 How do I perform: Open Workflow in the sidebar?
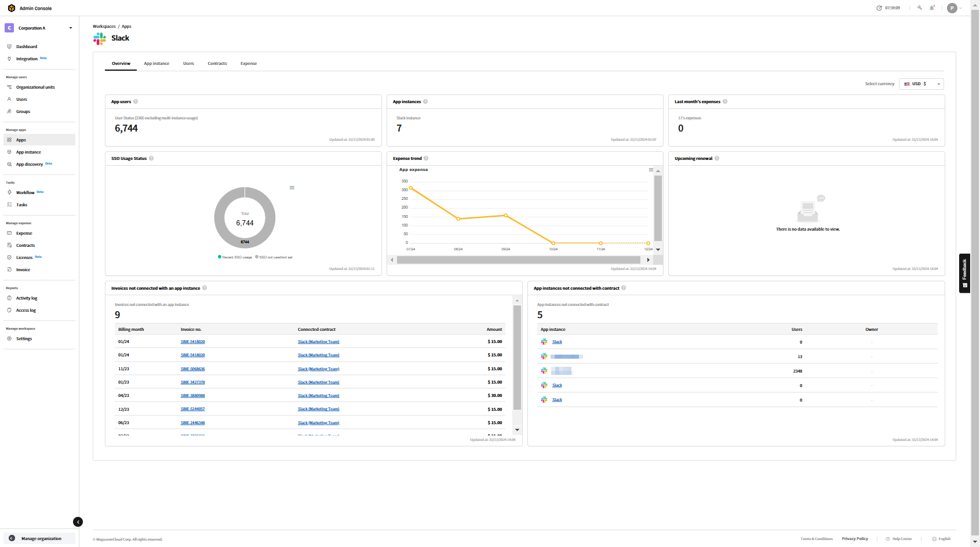click(x=25, y=192)
